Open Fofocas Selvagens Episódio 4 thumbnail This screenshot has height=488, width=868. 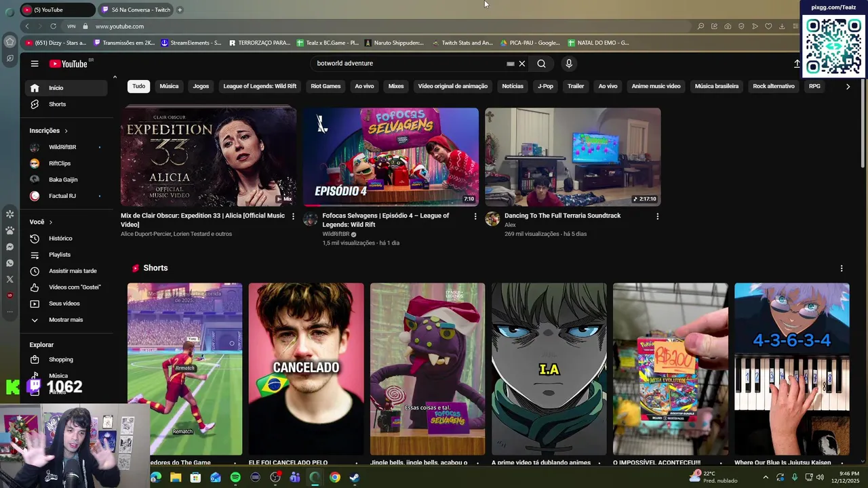tap(391, 157)
